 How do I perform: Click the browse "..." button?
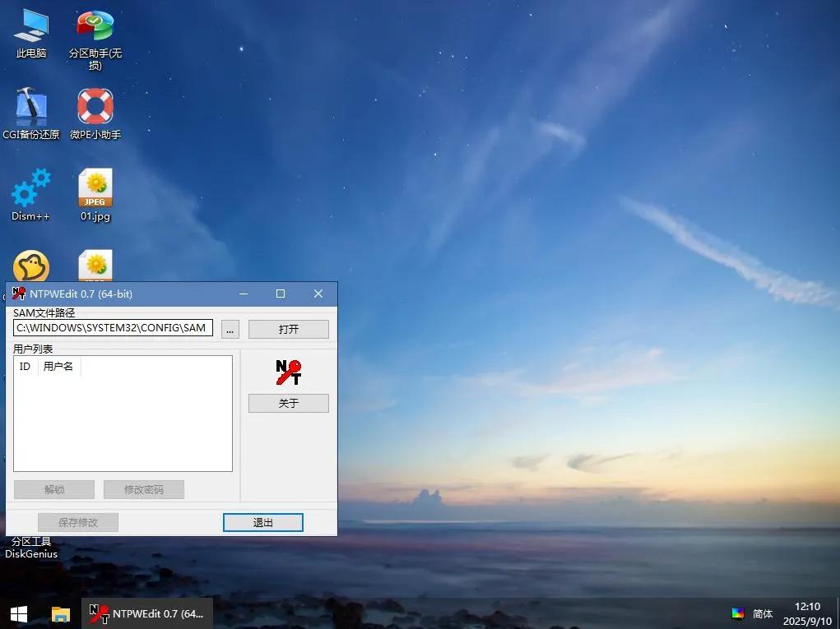point(230,329)
